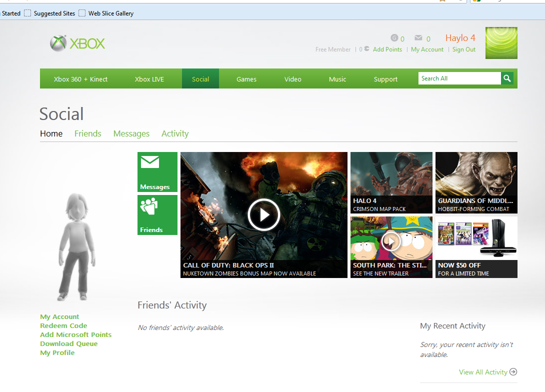Click the Microsoft Points icon near Add Points
545x392 pixels.
point(366,49)
